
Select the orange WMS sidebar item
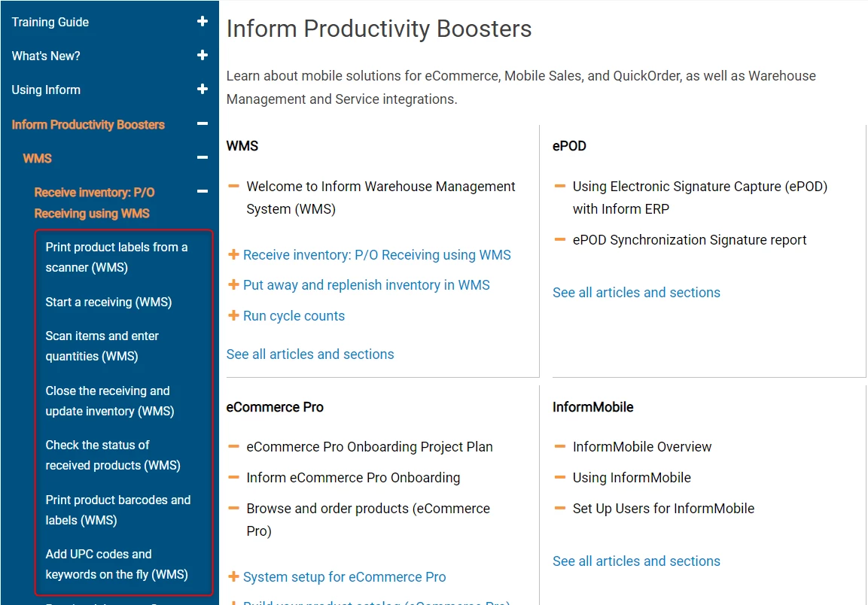tap(37, 158)
